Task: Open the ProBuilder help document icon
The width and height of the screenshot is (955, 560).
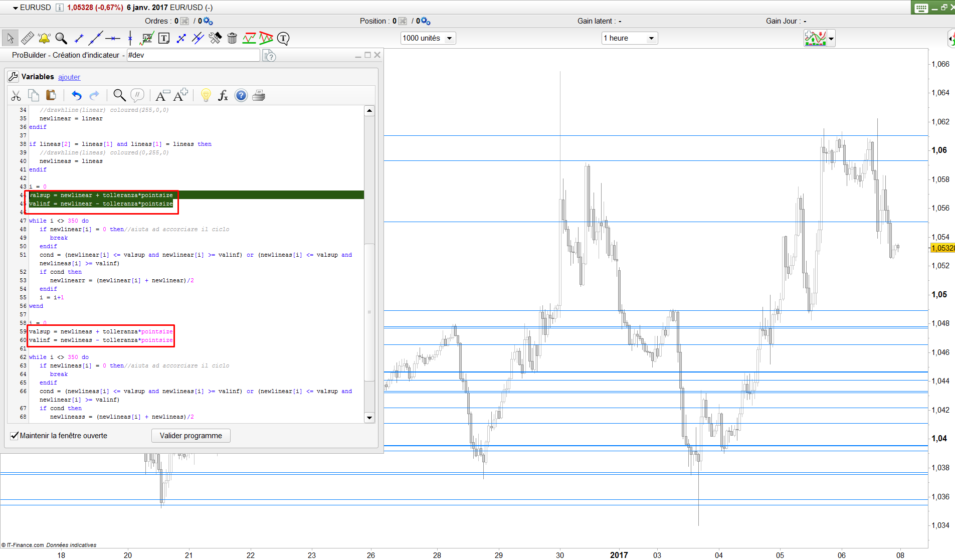Action: coord(269,56)
